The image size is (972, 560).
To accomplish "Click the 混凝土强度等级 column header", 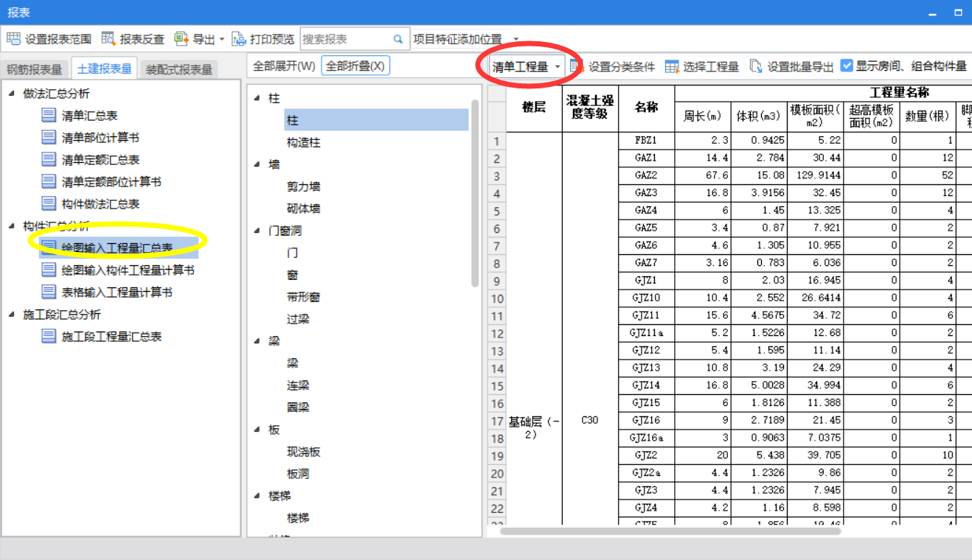I will click(590, 108).
